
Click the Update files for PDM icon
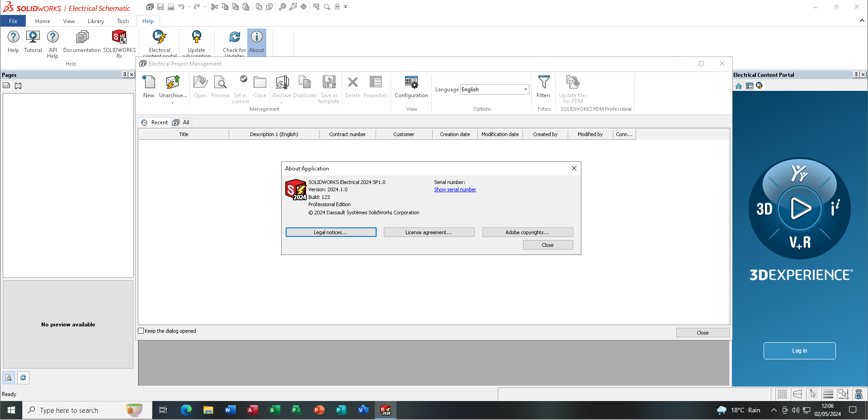[573, 82]
